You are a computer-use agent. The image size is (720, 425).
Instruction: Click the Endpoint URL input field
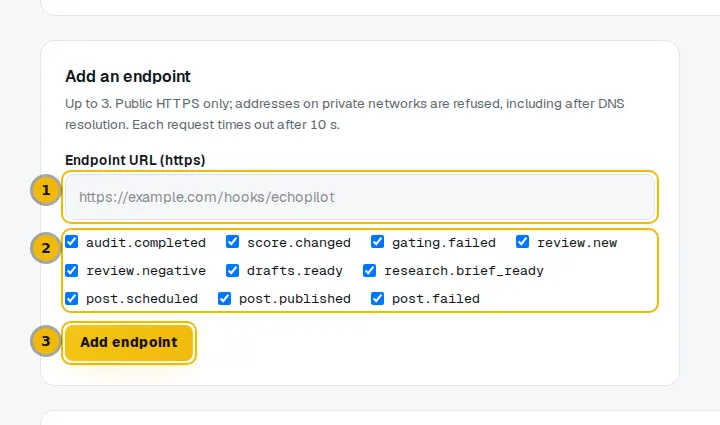tap(360, 197)
